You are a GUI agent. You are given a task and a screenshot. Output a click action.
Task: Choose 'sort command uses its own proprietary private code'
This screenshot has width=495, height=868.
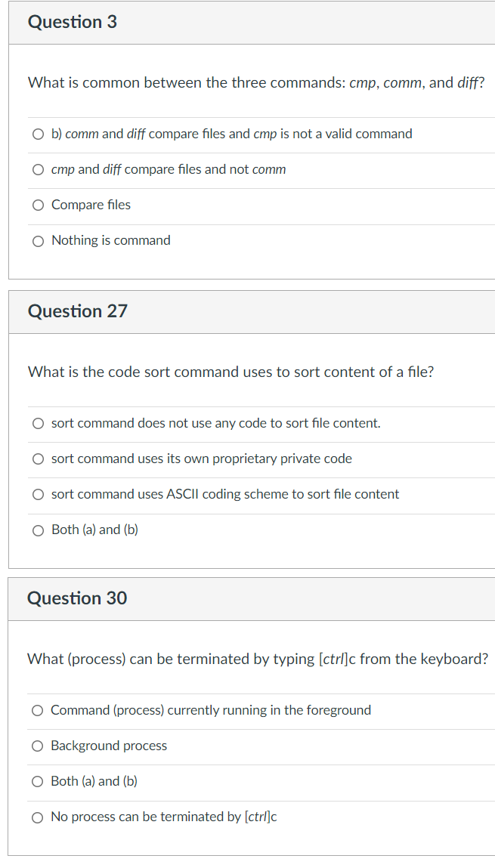point(38,459)
